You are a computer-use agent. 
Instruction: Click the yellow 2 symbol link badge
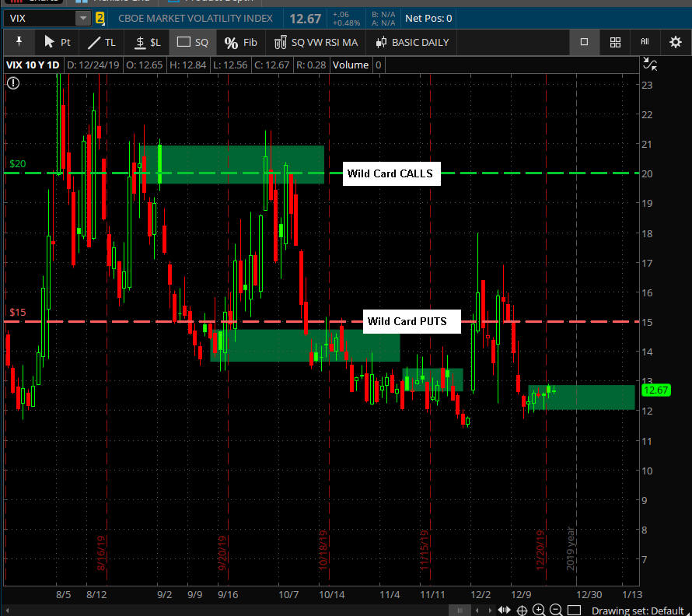100,18
